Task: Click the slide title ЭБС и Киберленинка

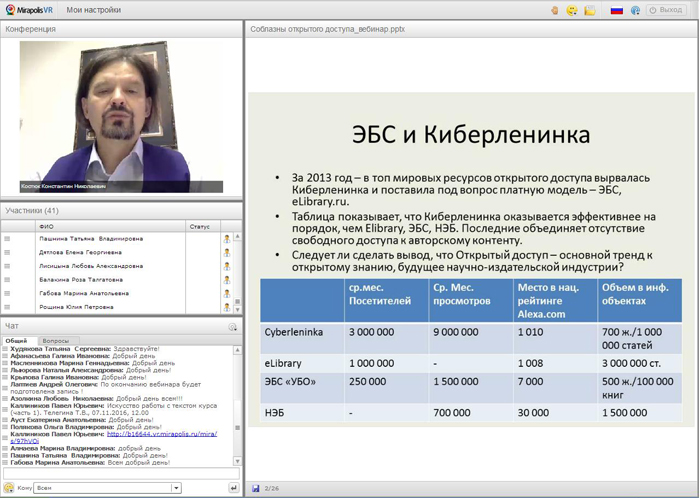Action: (x=471, y=134)
